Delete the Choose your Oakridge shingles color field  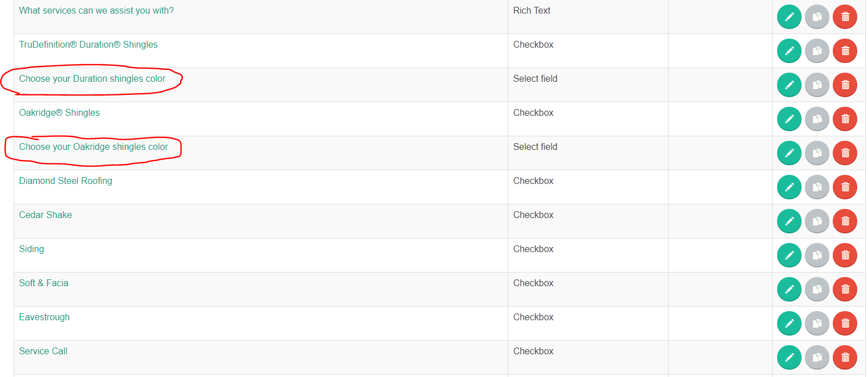(845, 153)
